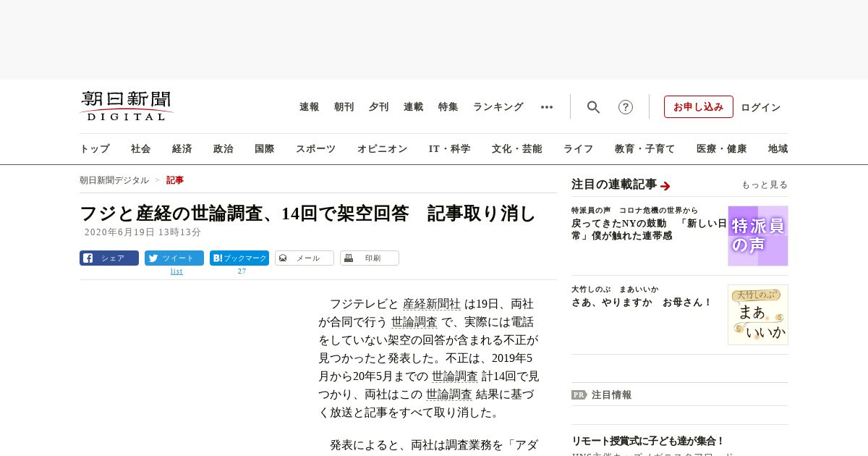Click the 産経新聞社 keyword link
Viewport: 868px width, 456px height.
432,304
